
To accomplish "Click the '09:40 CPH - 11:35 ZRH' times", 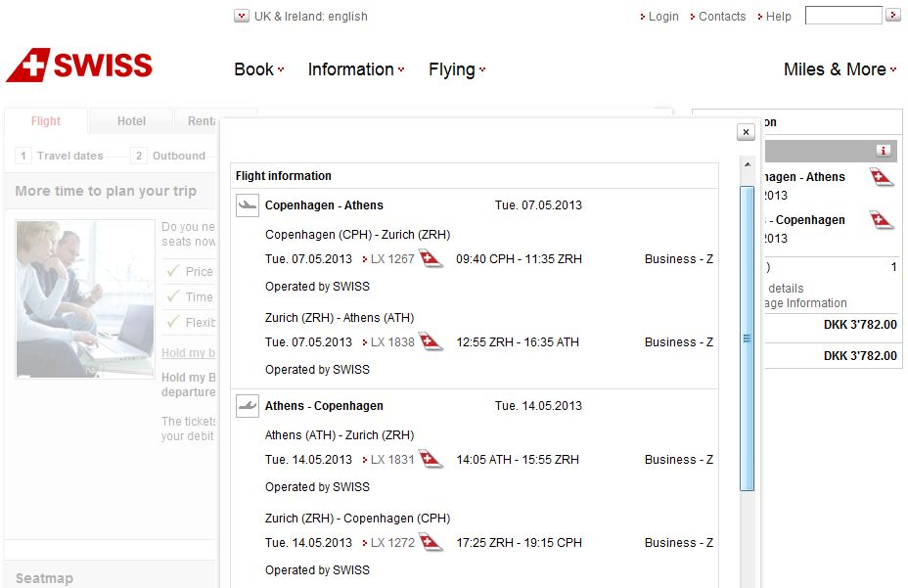I will pos(519,259).
